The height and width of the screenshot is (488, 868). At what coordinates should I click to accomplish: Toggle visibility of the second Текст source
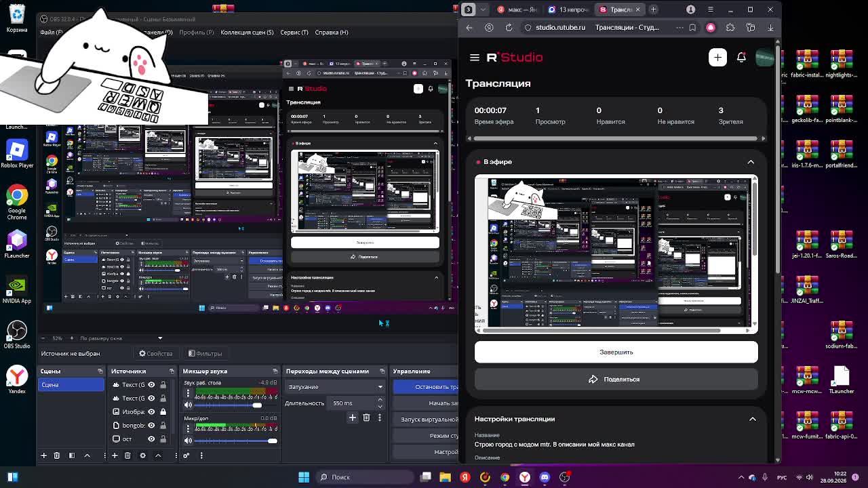[151, 399]
